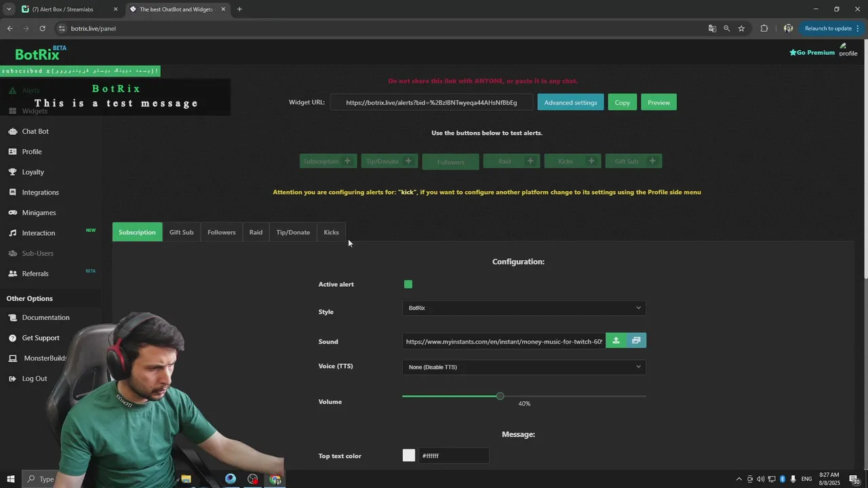
Task: Open File Explorer from the taskbar
Action: tap(186, 479)
